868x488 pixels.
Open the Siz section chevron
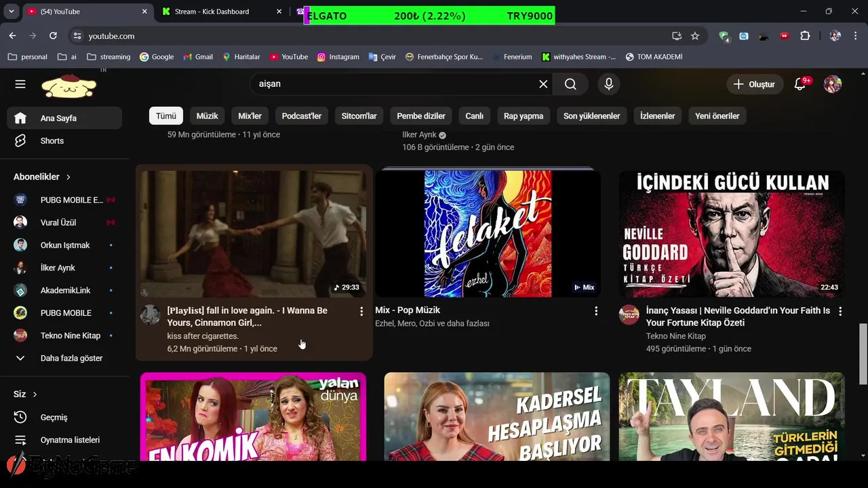pos(35,394)
